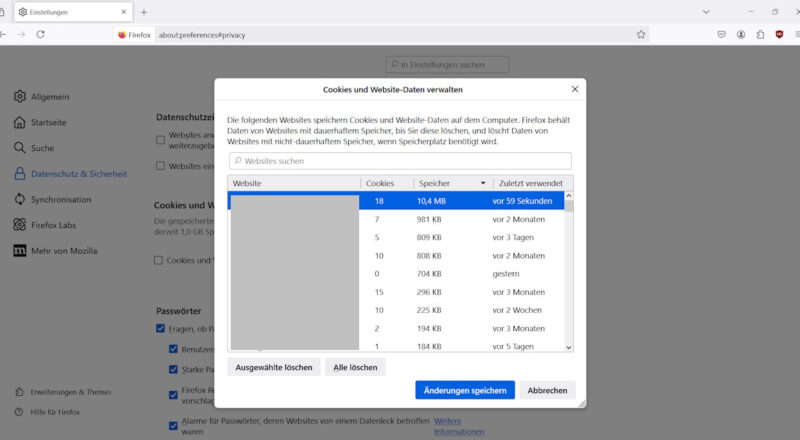The image size is (800, 440).
Task: Toggle the Websites anweisen checkbox
Action: (x=160, y=140)
